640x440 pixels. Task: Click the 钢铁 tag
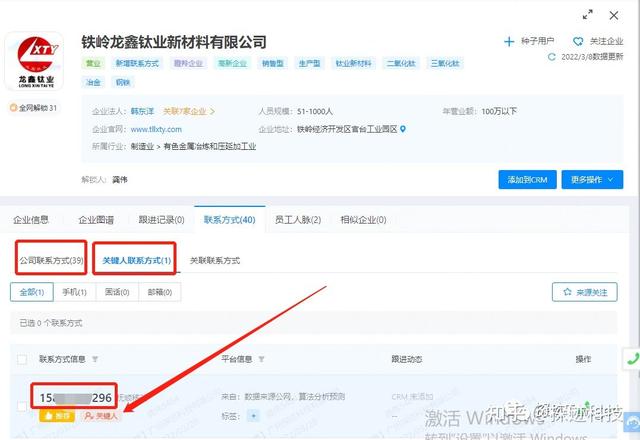(123, 82)
